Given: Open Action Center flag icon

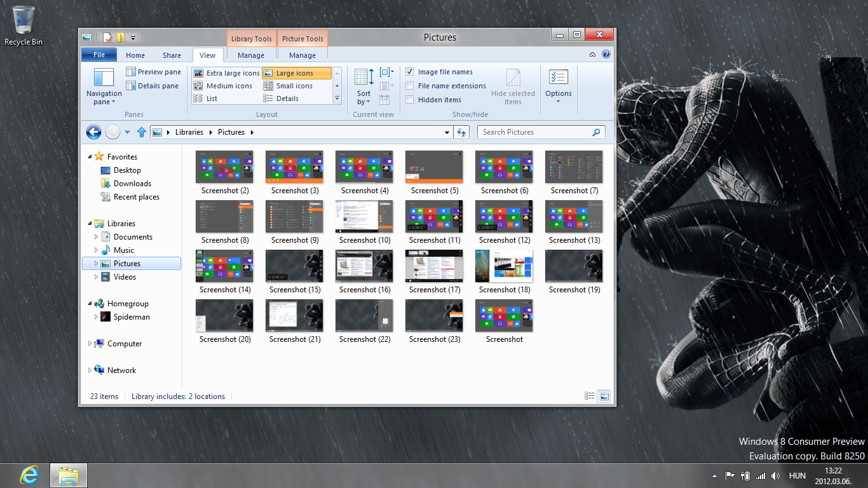Looking at the screenshot, I should 729,475.
